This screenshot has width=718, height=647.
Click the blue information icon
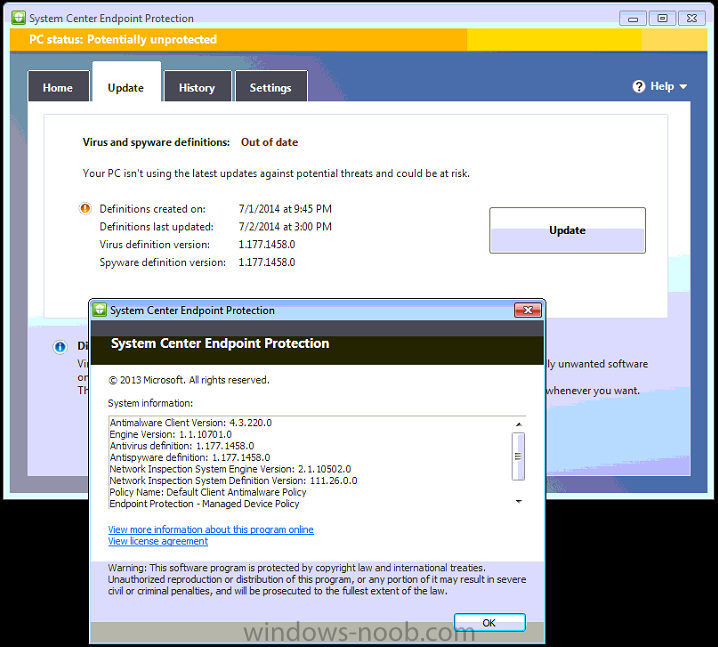tap(60, 347)
